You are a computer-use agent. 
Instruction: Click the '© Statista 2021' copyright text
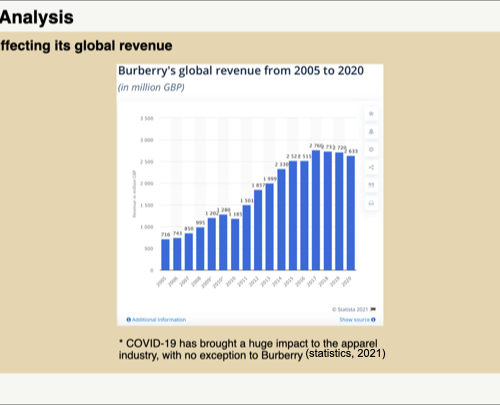coord(350,309)
